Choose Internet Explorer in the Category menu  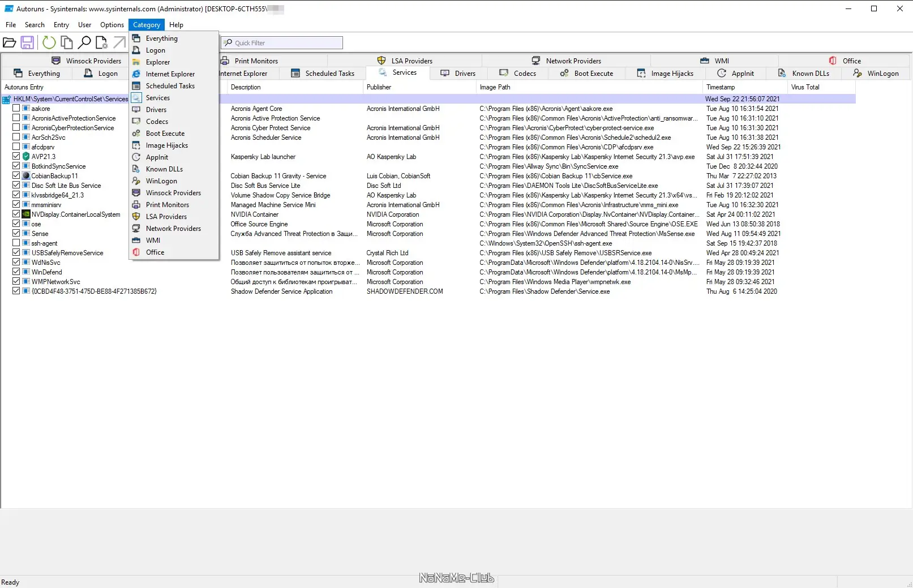click(x=174, y=74)
